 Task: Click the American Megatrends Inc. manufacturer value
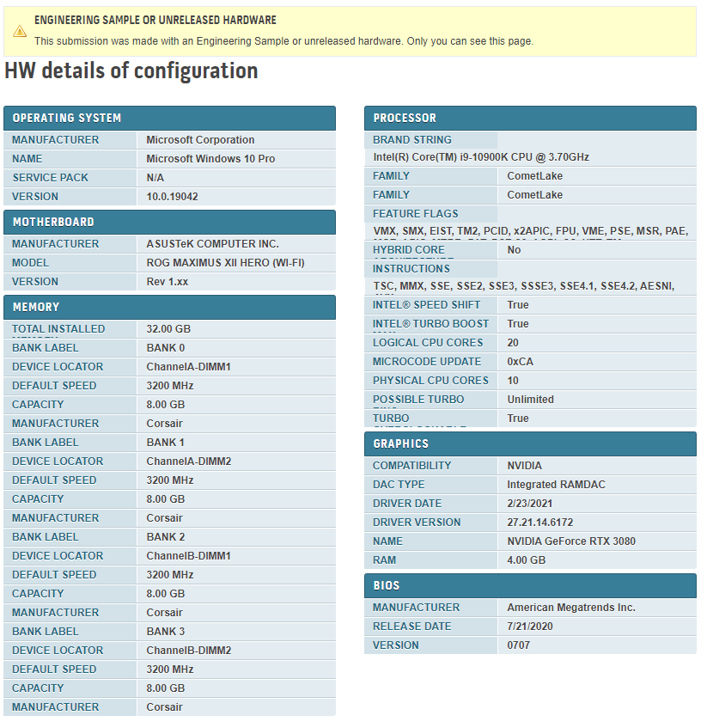571,608
